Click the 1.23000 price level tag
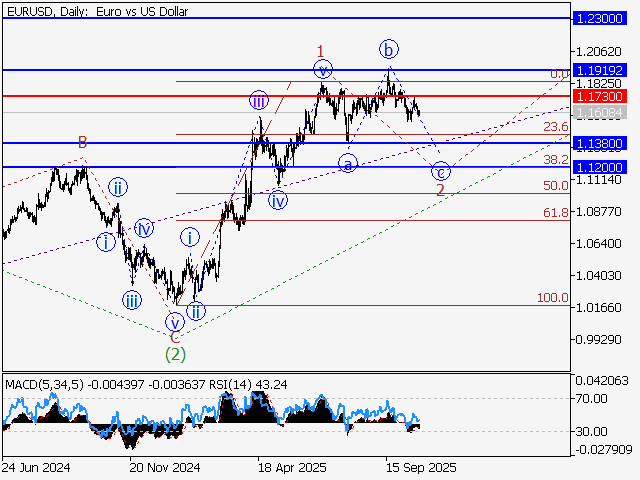640x480 pixels. click(x=599, y=19)
